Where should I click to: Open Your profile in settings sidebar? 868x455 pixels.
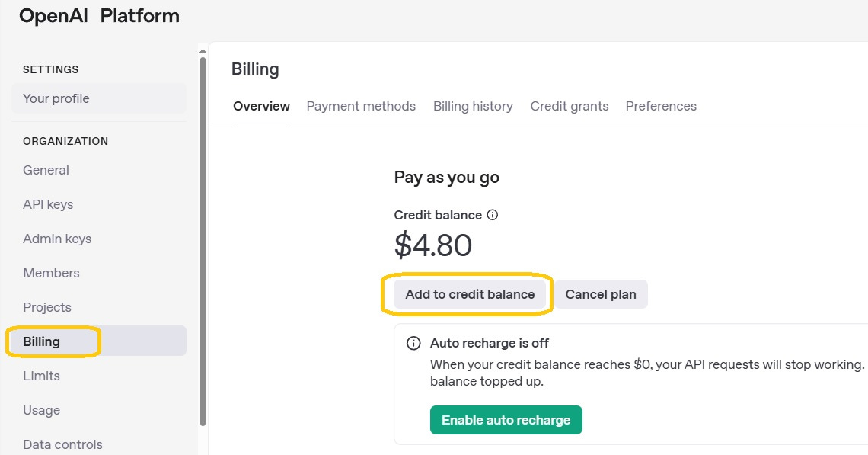point(99,98)
